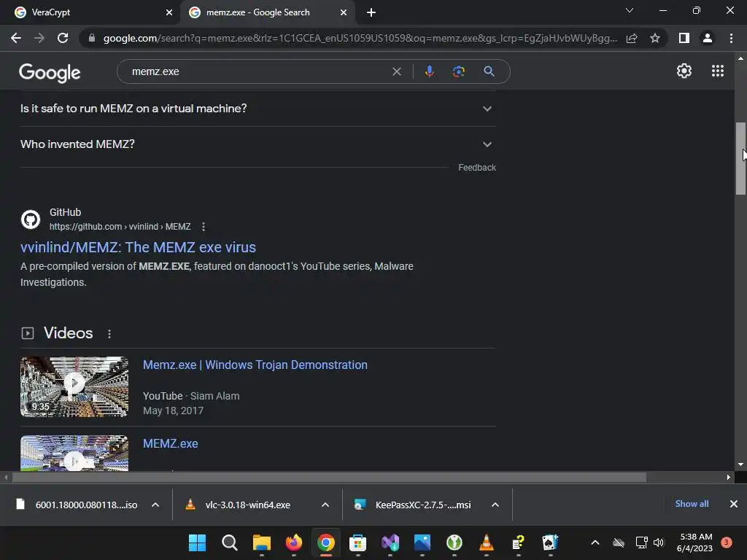747x560 pixels.
Task: Open the Chrome profile menu
Action: point(708,38)
